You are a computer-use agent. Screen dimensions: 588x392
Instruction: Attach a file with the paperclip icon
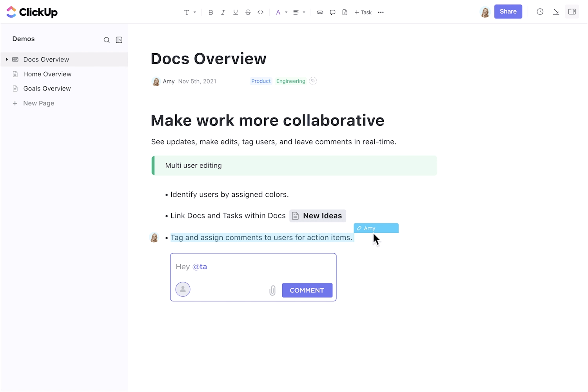point(272,290)
